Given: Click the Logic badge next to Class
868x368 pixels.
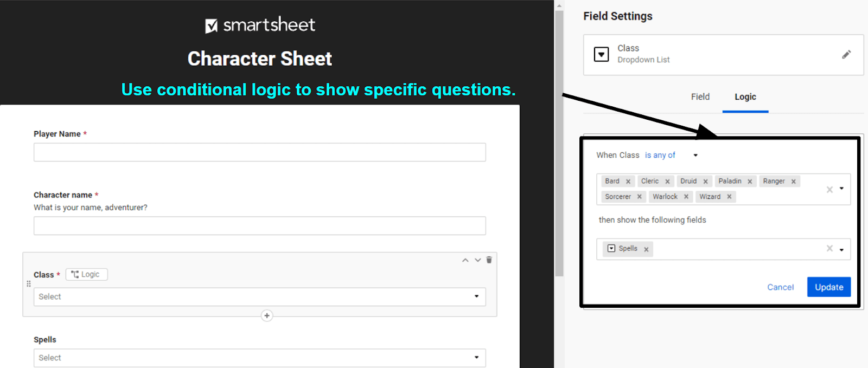Looking at the screenshot, I should [86, 274].
